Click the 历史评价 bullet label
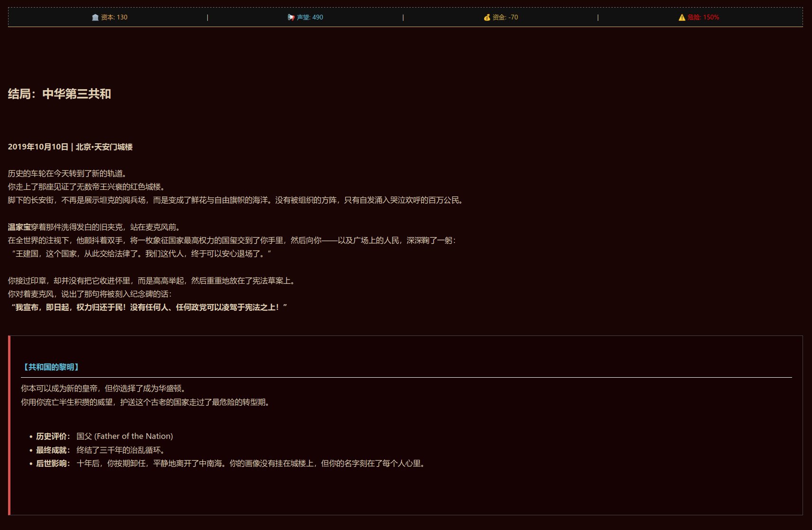This screenshot has width=812, height=530. [53, 437]
